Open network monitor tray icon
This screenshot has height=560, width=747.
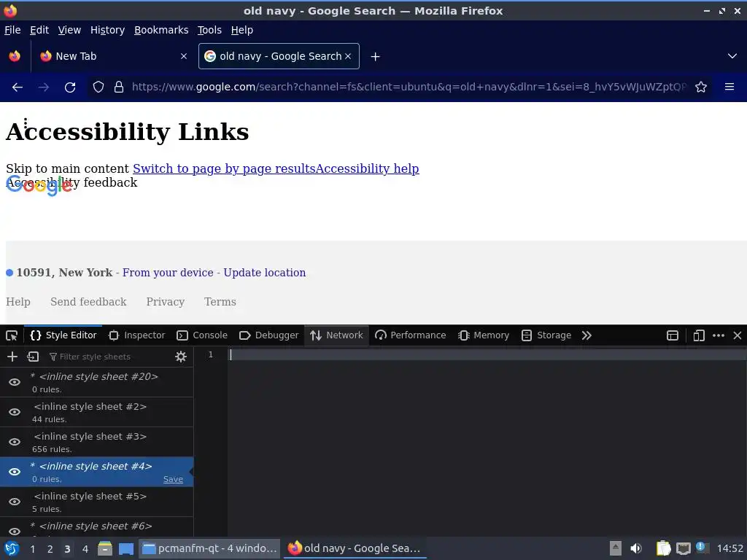[x=683, y=548]
